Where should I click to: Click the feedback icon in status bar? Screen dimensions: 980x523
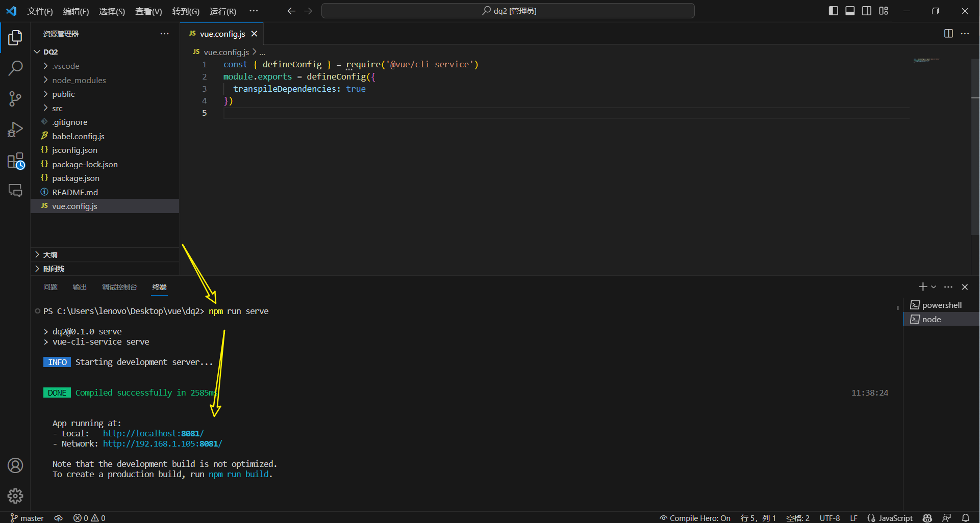click(x=947, y=518)
